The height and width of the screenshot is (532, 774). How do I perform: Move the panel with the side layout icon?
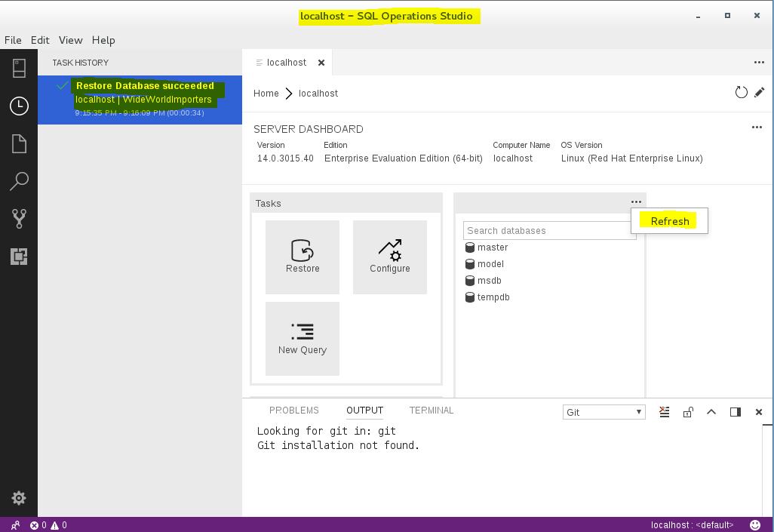coord(736,412)
